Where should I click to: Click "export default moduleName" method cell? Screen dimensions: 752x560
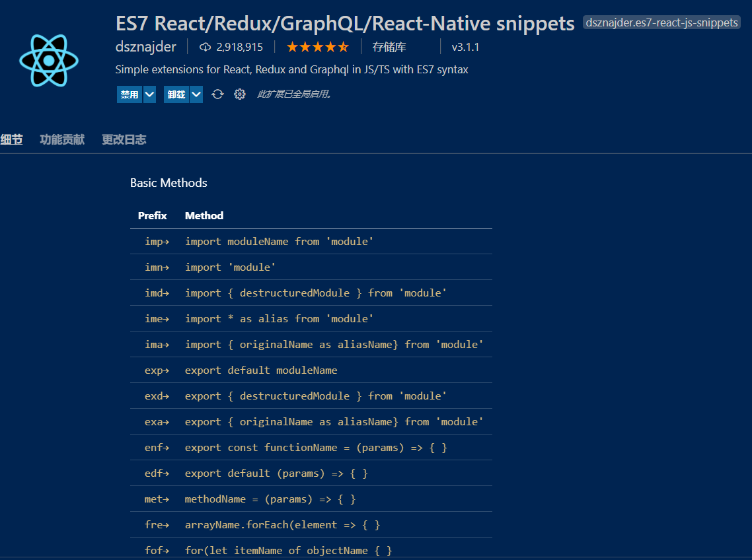(x=262, y=370)
